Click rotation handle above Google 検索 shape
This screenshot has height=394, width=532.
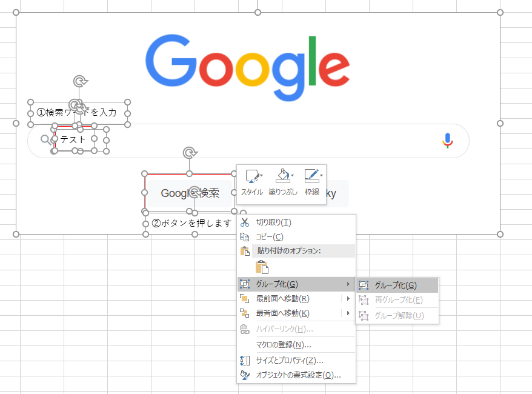click(190, 153)
